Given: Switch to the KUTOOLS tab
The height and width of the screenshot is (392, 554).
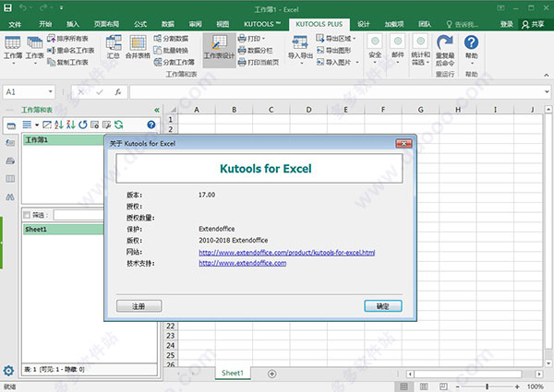Looking at the screenshot, I should point(262,24).
